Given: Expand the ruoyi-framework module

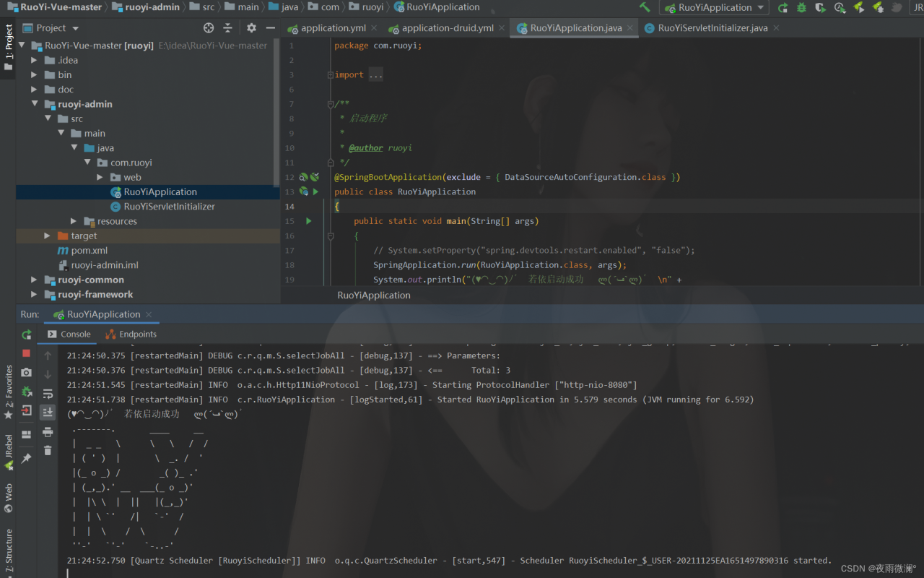Looking at the screenshot, I should coord(34,294).
